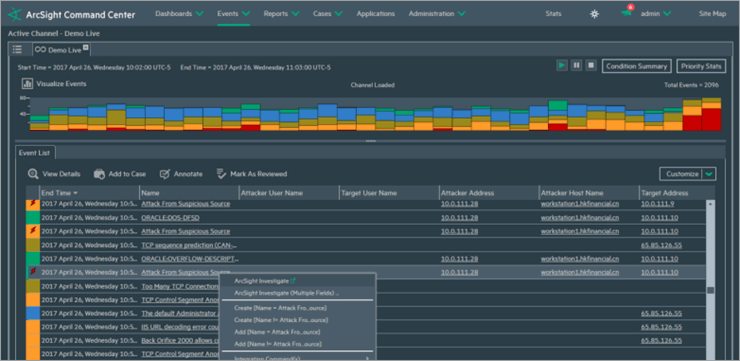This screenshot has height=361, width=740.
Task: Click the Target Address column header
Action: [676, 193]
